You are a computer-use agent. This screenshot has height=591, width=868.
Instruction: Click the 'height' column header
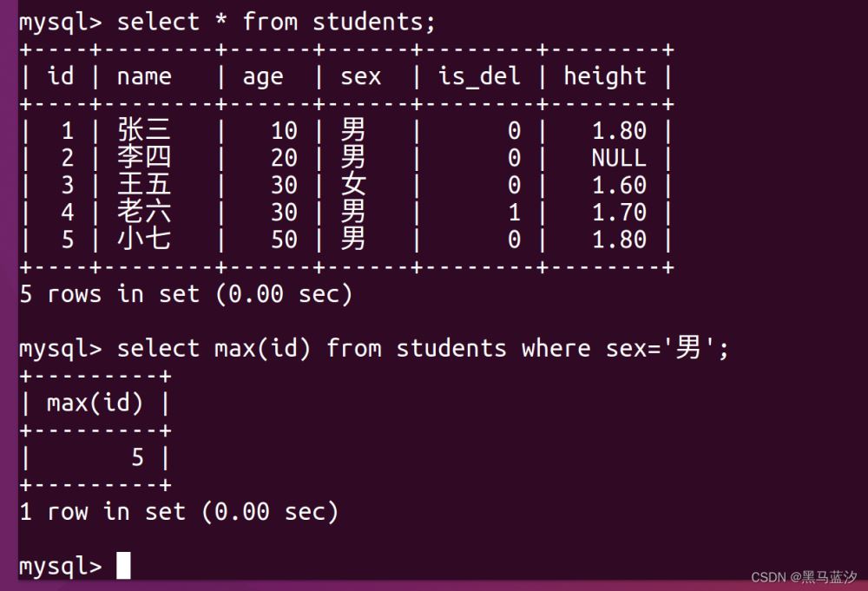[605, 76]
